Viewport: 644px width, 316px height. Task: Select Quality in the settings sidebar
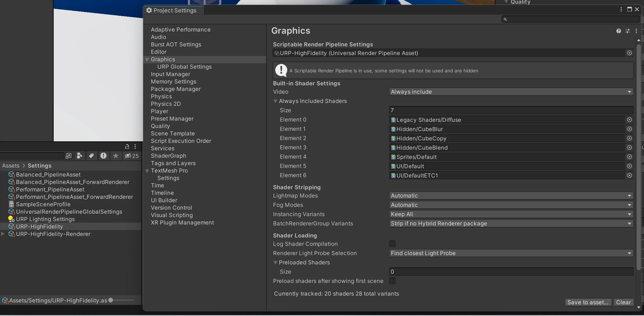pyautogui.click(x=160, y=126)
